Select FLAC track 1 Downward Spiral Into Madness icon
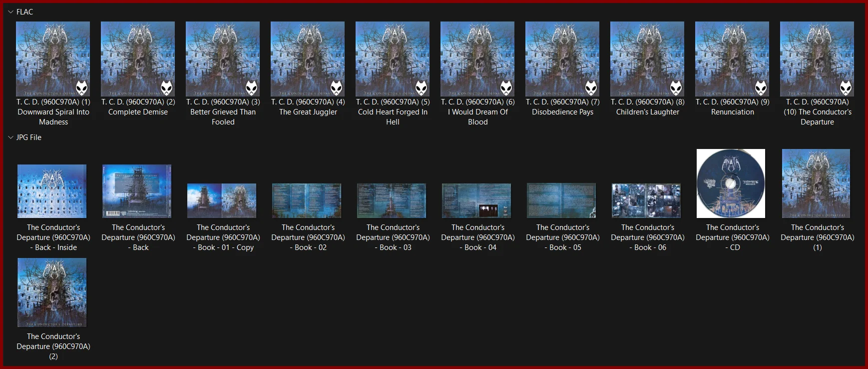This screenshot has width=868, height=369. (x=53, y=59)
